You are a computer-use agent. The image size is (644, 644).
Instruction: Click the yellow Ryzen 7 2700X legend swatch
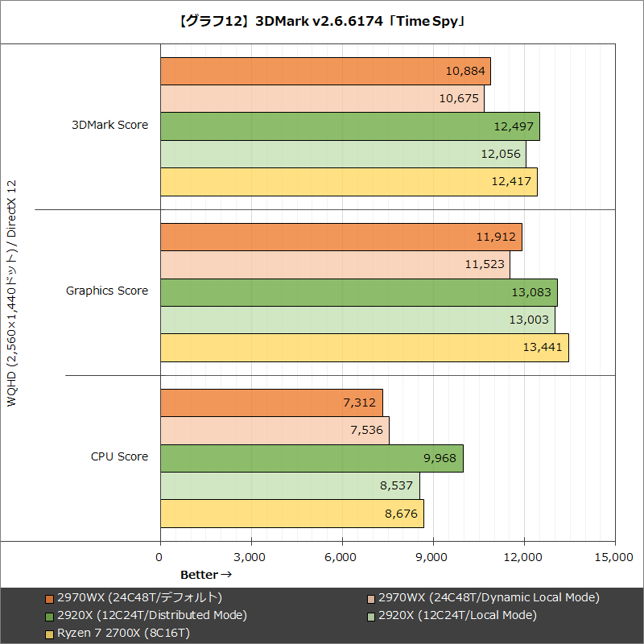[50, 633]
